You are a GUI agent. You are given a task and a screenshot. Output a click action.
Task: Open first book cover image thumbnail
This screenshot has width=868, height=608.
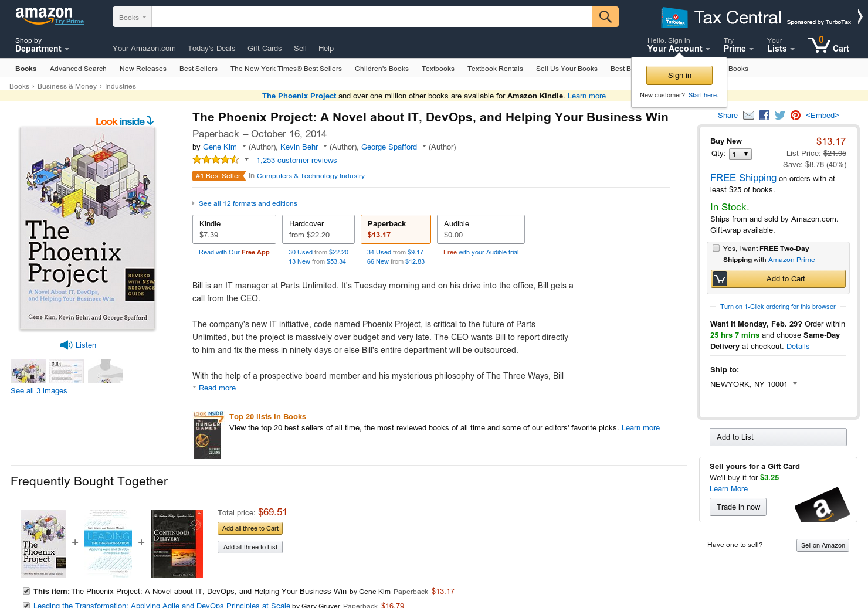pos(28,371)
